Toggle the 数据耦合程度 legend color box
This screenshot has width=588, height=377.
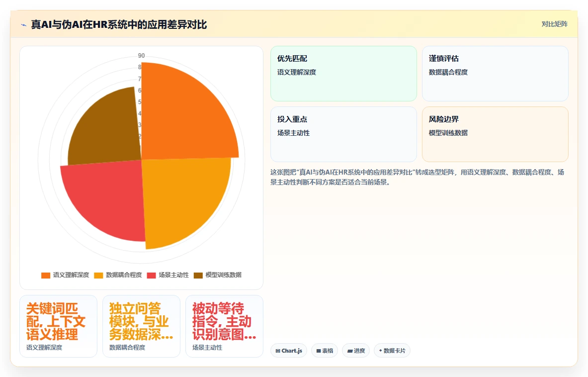98,276
